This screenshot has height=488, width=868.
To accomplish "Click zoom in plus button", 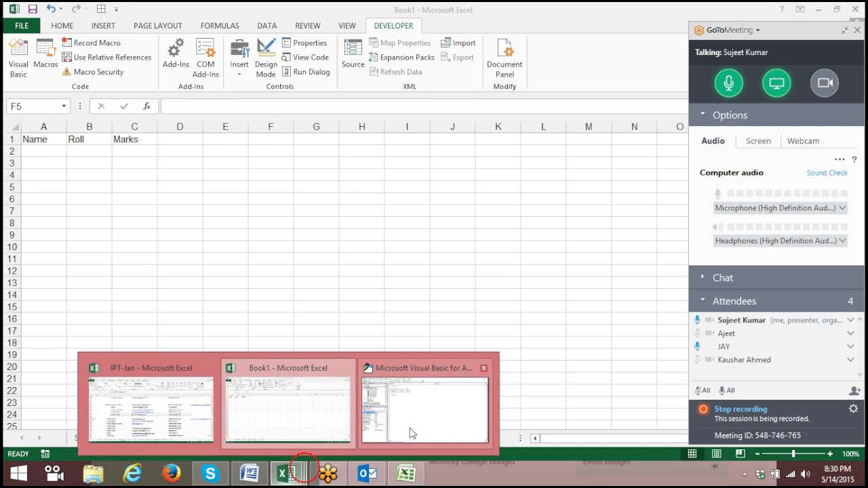I will point(830,454).
